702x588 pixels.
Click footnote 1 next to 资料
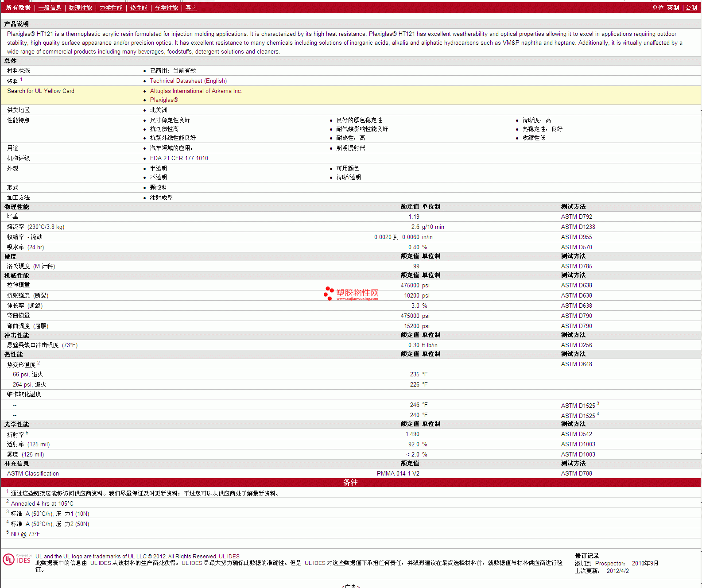21,80
